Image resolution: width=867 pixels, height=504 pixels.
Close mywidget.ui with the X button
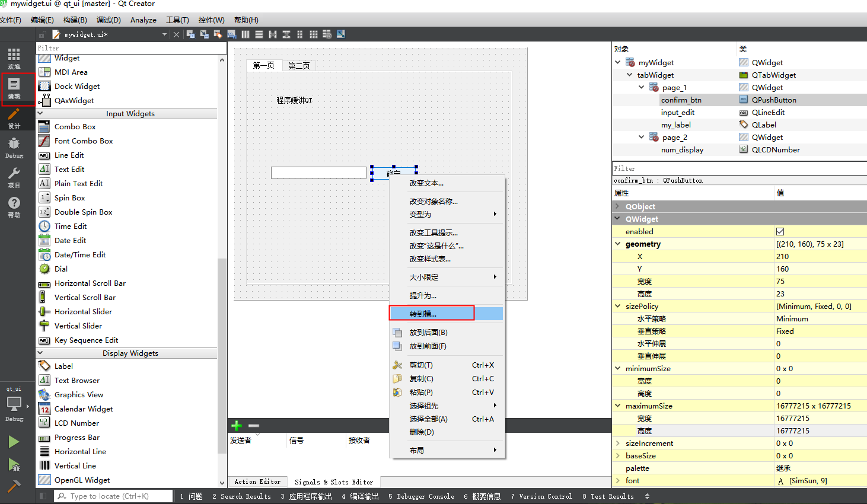point(176,34)
